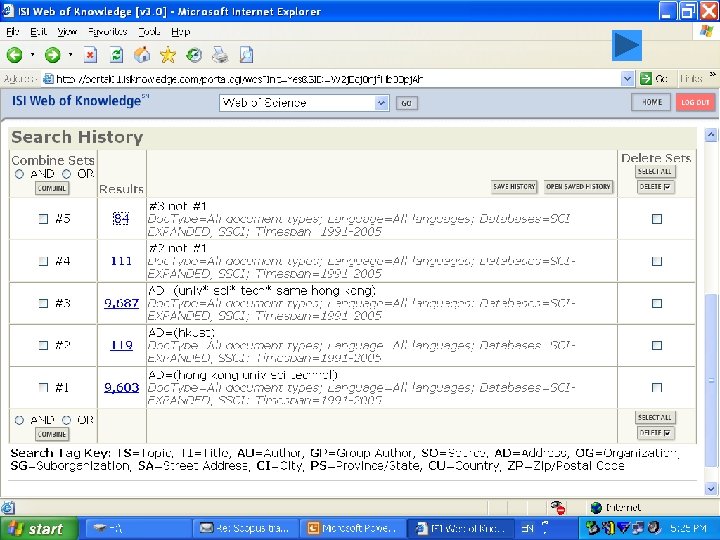Switch to the Re: Scopus taskbar window
Screen dimensions: 720x540
(x=245, y=528)
